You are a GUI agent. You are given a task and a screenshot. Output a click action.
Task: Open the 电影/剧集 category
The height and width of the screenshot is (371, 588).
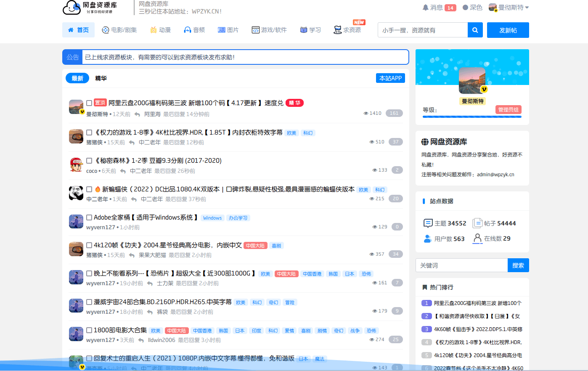click(119, 30)
